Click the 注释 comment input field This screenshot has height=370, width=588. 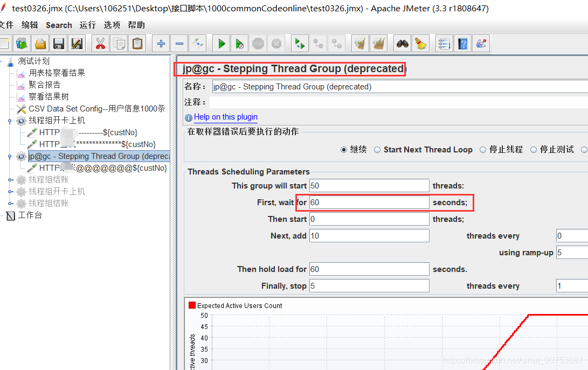coord(399,102)
